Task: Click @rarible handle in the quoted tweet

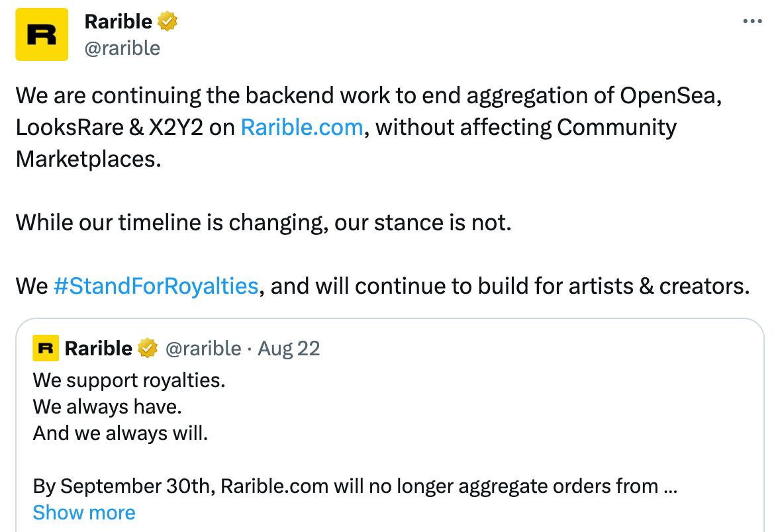Action: (x=203, y=348)
